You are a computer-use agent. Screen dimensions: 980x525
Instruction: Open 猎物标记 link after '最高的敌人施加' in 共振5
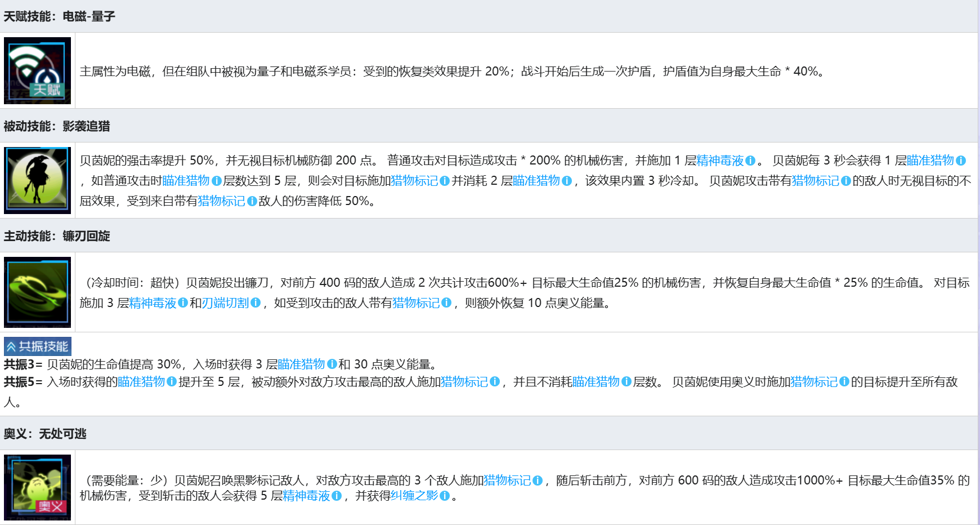pos(464,382)
